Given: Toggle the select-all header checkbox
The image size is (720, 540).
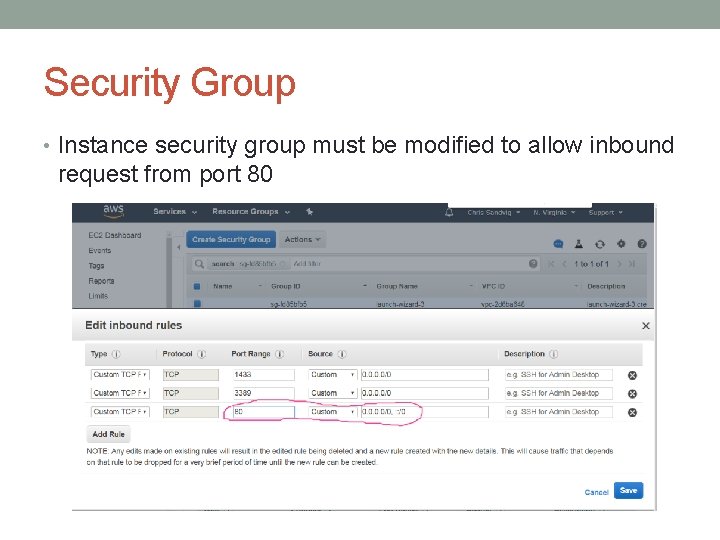Looking at the screenshot, I should (197, 287).
